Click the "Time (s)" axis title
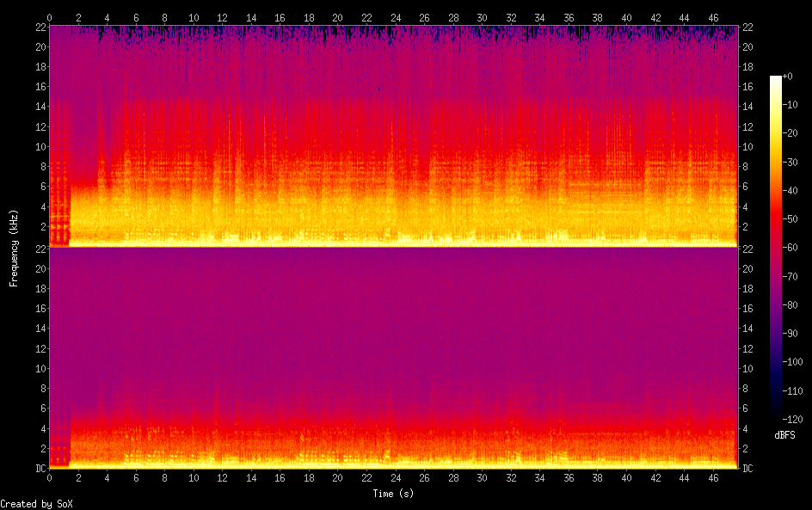812x510 pixels. point(394,494)
